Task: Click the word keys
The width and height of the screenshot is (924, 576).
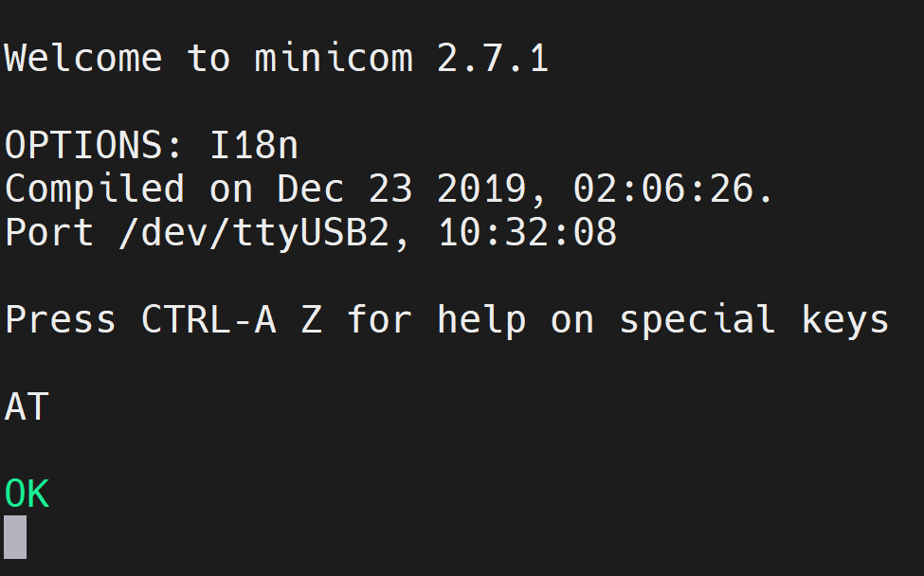Action: pyautogui.click(x=844, y=320)
